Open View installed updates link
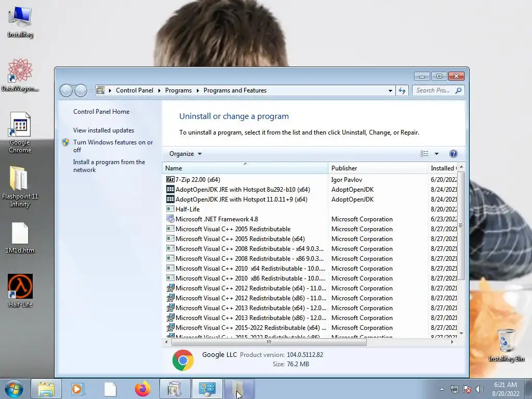 (x=103, y=130)
